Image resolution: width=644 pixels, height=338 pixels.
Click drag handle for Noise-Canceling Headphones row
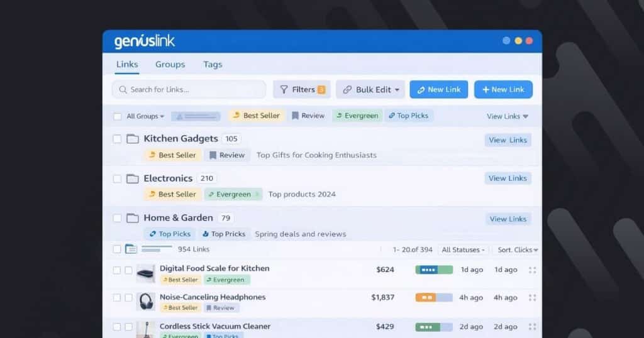pos(533,298)
